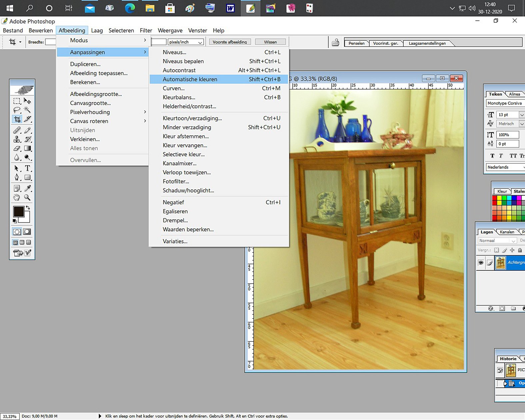Open the pixels/inch unit dropdown
The image size is (525, 420).
tap(186, 42)
